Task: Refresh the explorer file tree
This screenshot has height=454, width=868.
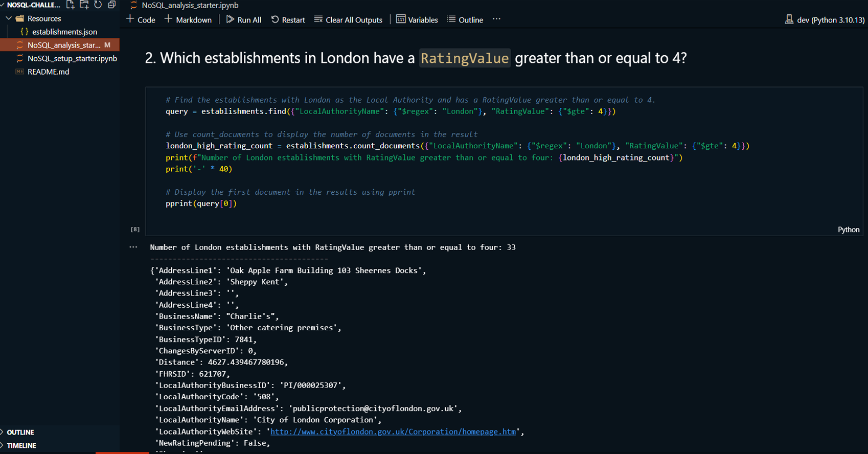Action: click(98, 5)
